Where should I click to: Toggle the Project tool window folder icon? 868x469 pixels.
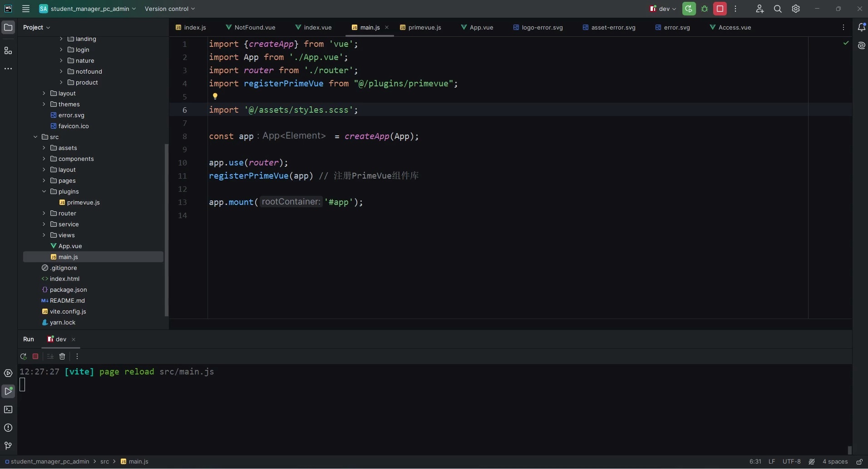[x=8, y=27]
